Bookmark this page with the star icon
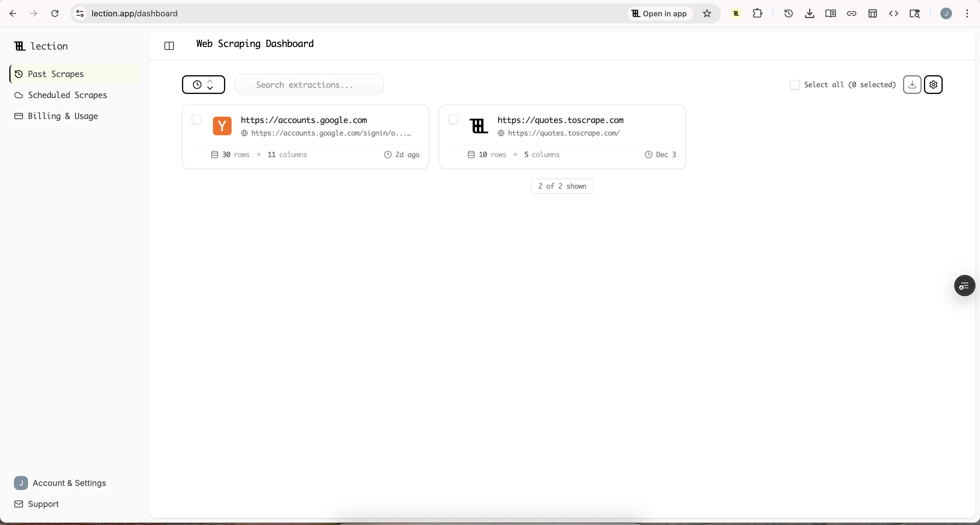Screen dimensions: 980x525 (x=707, y=13)
